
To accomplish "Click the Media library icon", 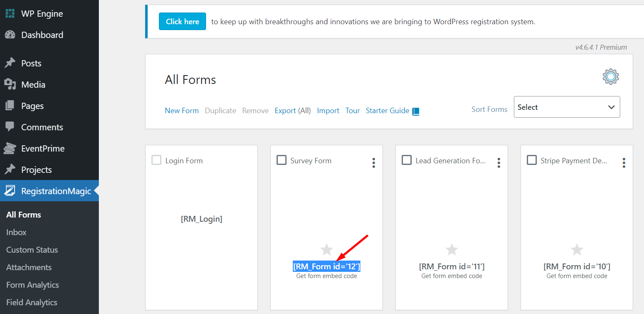I will 10,84.
